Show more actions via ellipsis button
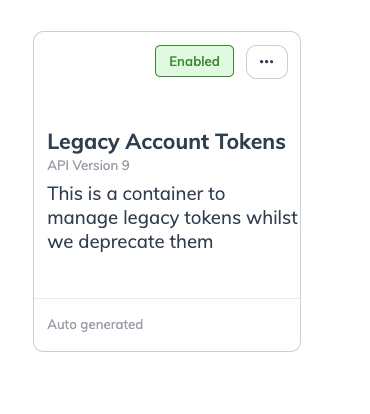Image resolution: width=370 pixels, height=414 pixels. point(267,62)
